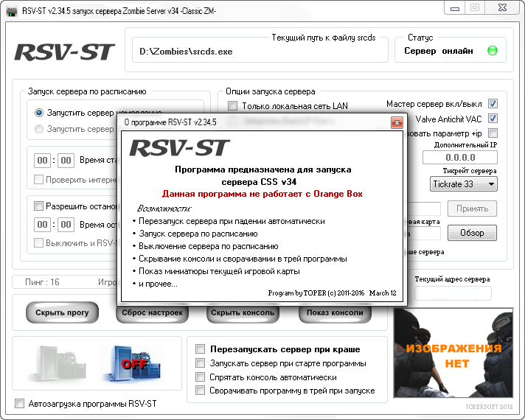Close the About RSV-ST dialog
The image size is (525, 420).
(x=397, y=123)
